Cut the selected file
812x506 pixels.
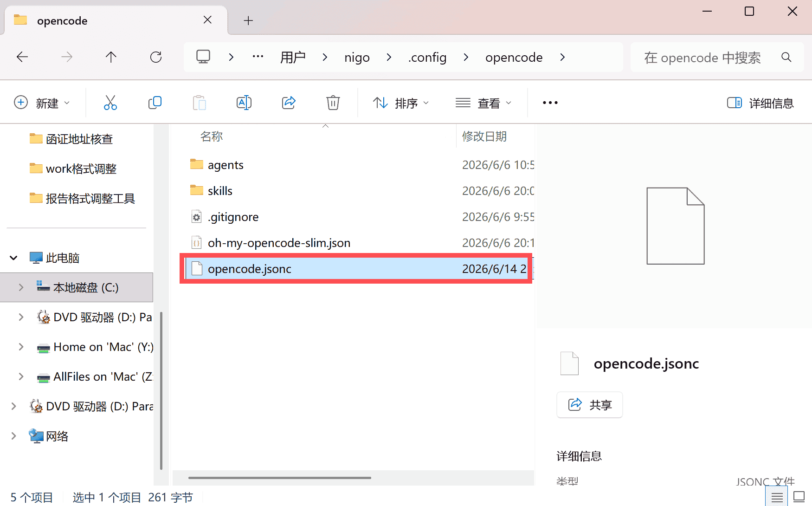110,103
